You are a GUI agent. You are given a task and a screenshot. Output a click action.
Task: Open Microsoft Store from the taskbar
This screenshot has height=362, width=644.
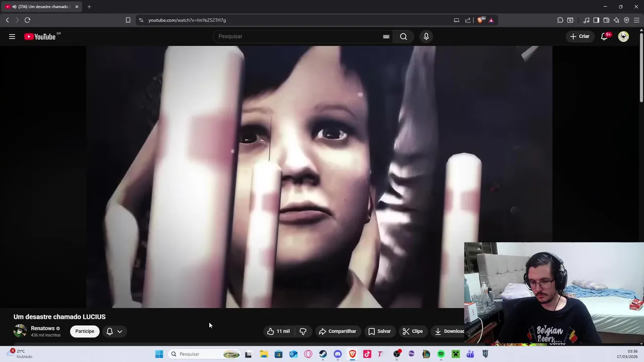tap(278, 354)
